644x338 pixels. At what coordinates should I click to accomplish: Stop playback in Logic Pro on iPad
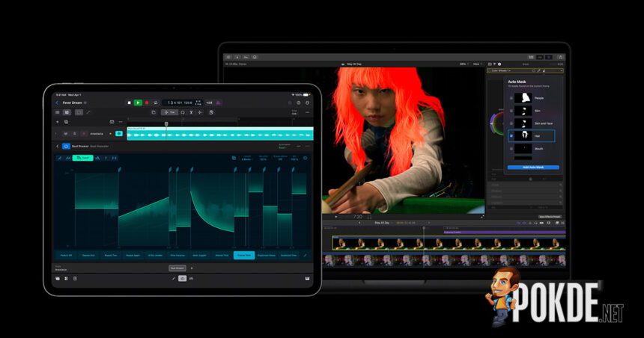(x=130, y=102)
